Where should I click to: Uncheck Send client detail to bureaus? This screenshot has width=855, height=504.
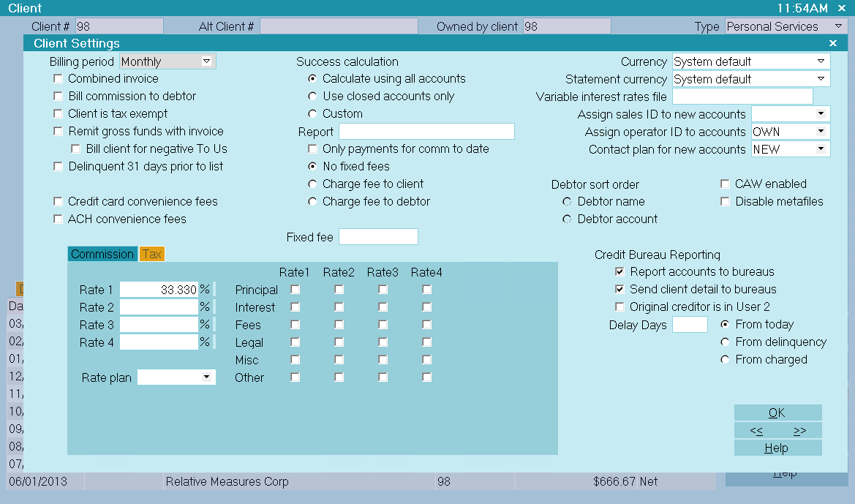[x=619, y=289]
